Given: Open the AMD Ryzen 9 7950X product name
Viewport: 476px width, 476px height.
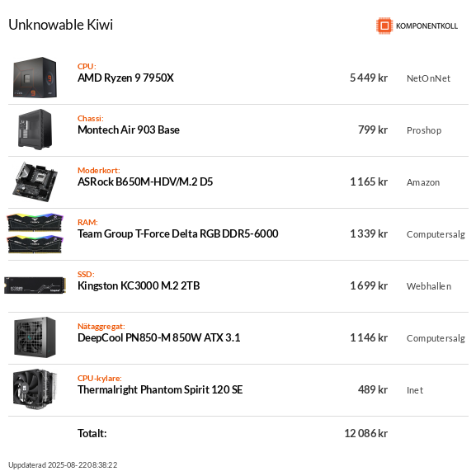Looking at the screenshot, I should click(125, 78).
